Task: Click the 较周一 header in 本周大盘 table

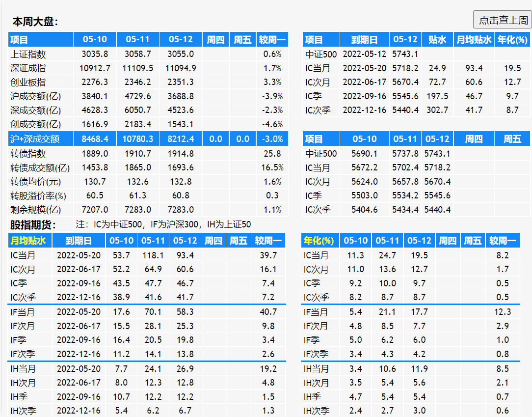Action: [272, 40]
